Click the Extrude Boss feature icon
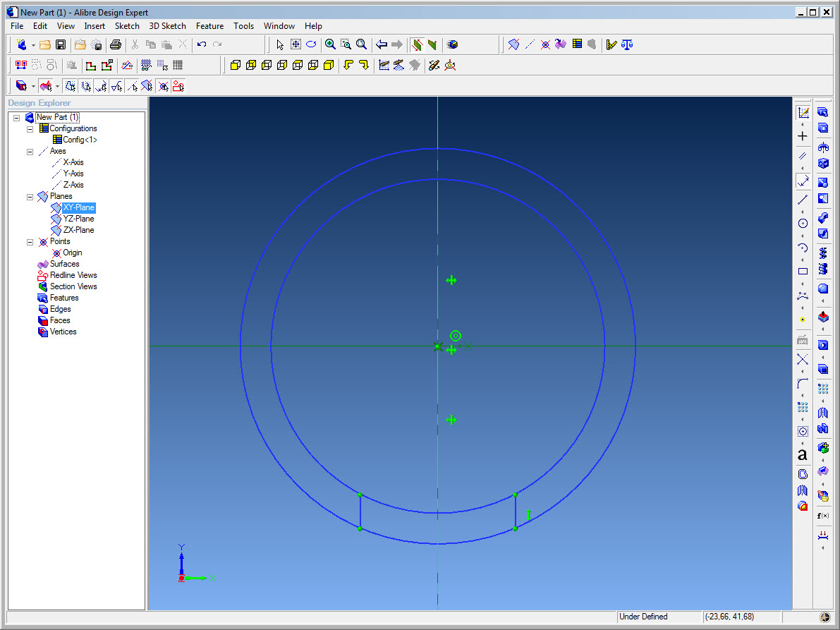The image size is (840, 630). pyautogui.click(x=823, y=112)
